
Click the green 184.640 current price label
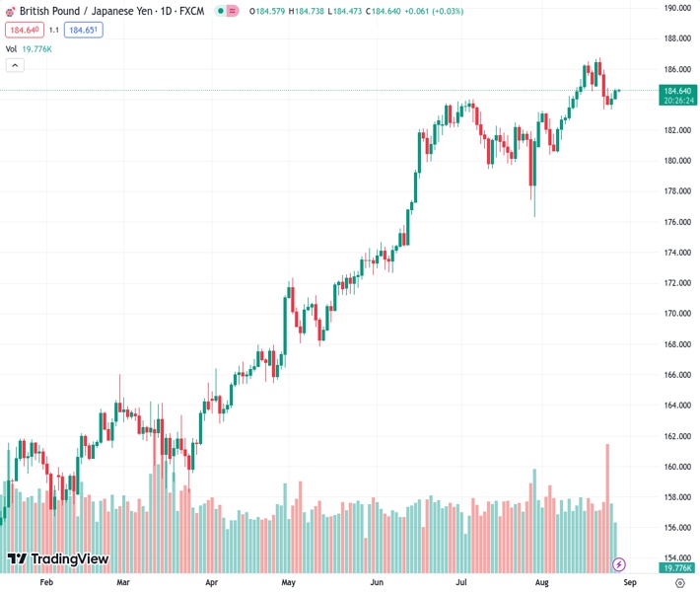pos(678,92)
